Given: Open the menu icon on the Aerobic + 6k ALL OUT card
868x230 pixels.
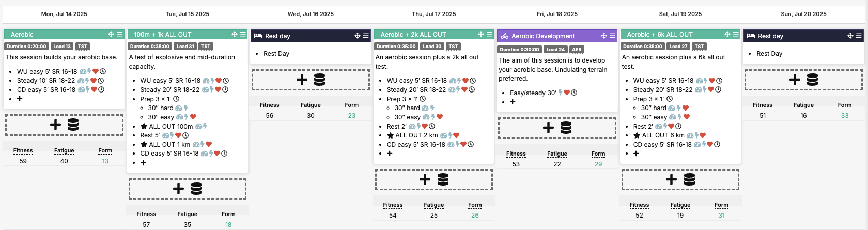Looking at the screenshot, I should coord(736,34).
